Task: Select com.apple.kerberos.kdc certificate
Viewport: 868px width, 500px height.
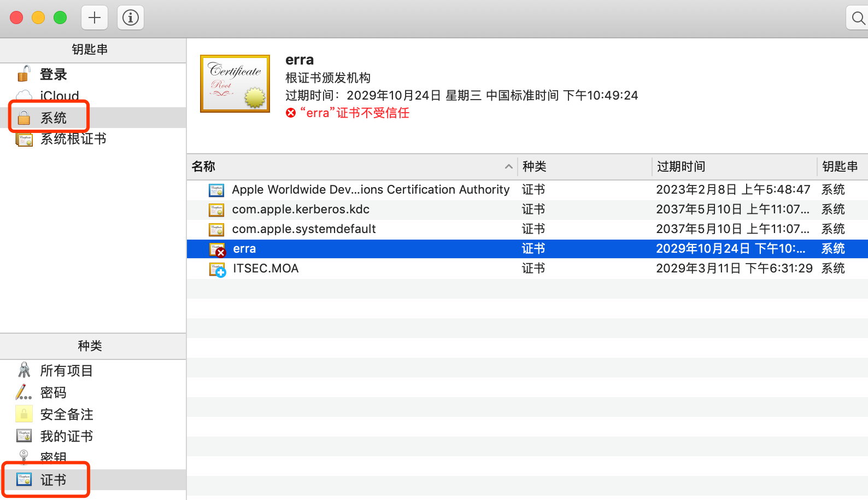Action: click(x=301, y=210)
